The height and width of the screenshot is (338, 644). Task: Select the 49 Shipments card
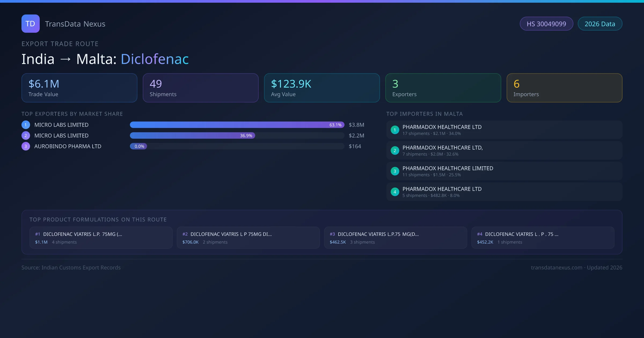tap(200, 88)
